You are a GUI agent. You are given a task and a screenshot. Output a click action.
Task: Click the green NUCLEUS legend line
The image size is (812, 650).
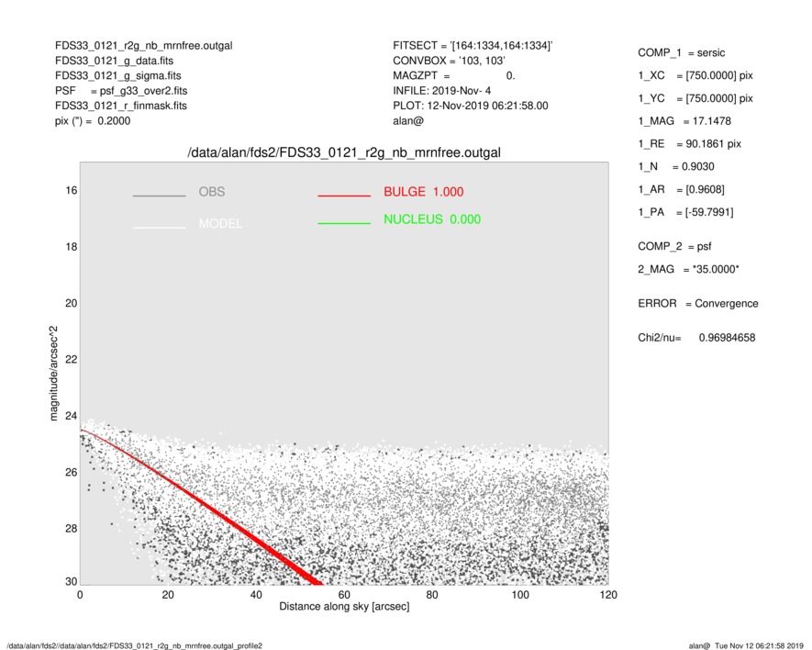tap(344, 223)
